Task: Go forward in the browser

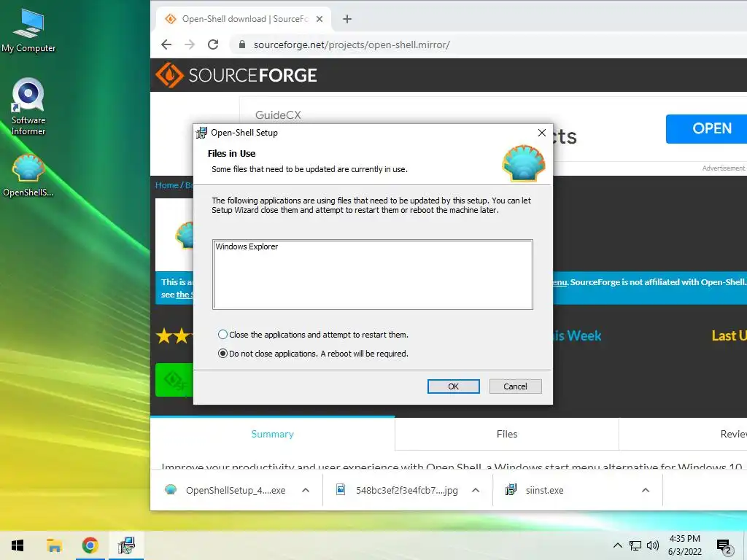Action: click(190, 44)
